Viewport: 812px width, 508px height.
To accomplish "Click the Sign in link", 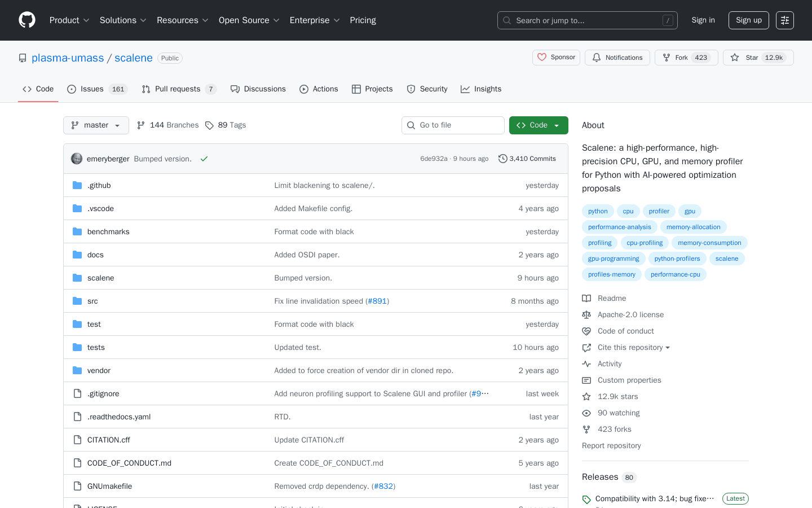I will 703,20.
